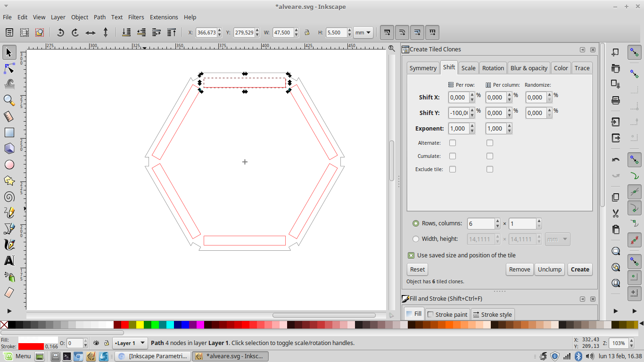
Task: Select the Spiral tool
Action: (x=9, y=197)
